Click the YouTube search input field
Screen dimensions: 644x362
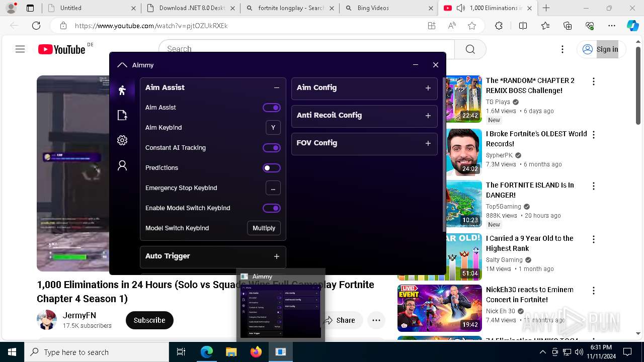click(x=307, y=49)
